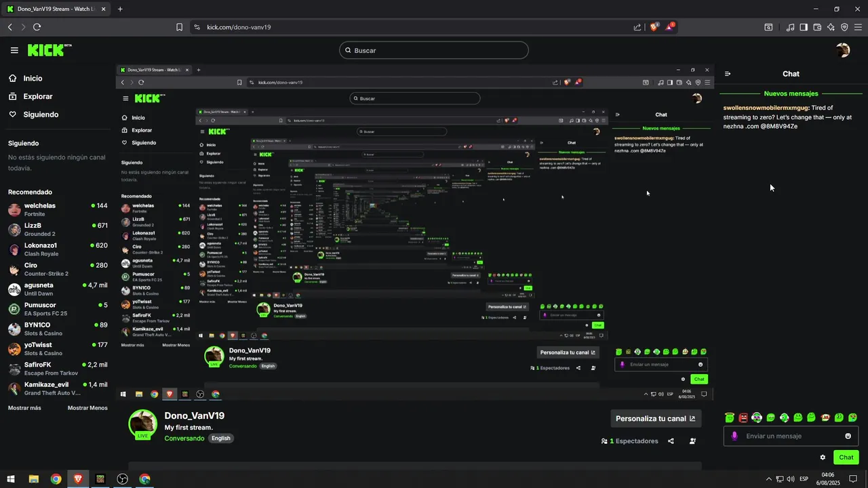Click the Enviar un mensaje field

[791, 436]
